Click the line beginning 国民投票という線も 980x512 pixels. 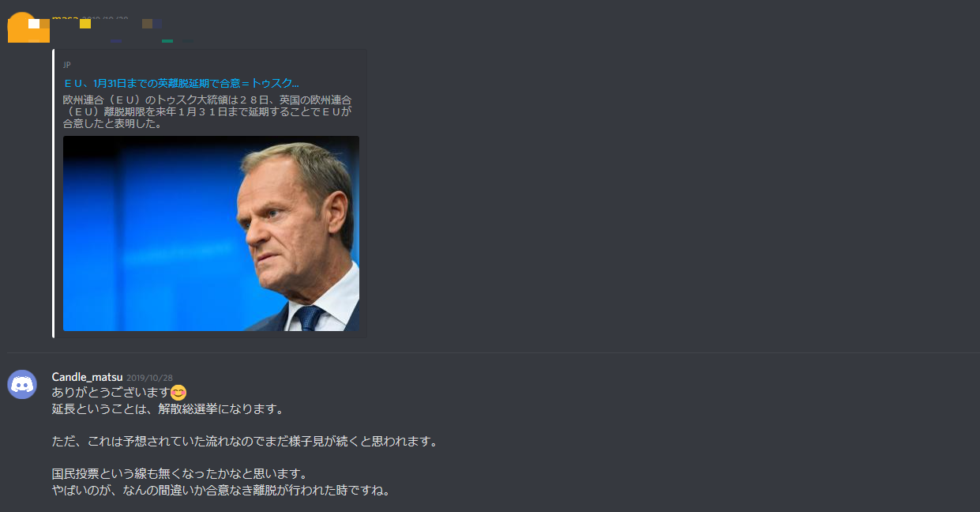(179, 473)
